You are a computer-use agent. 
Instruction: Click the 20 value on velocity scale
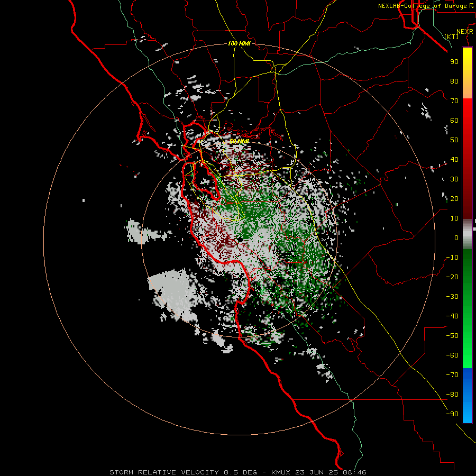(454, 198)
